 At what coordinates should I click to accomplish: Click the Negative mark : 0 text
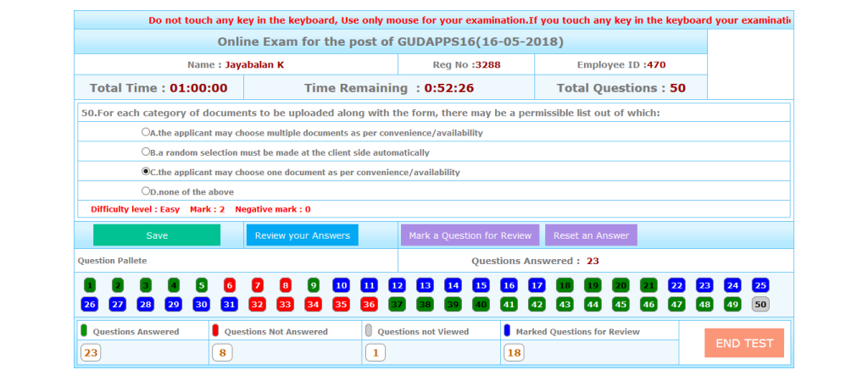pos(273,210)
